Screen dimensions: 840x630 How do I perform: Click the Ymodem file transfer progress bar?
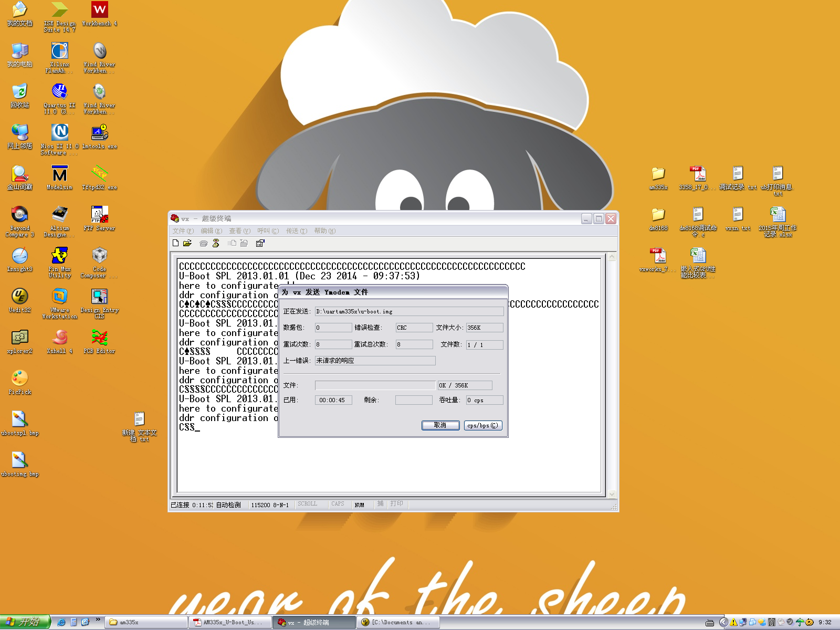coord(375,385)
